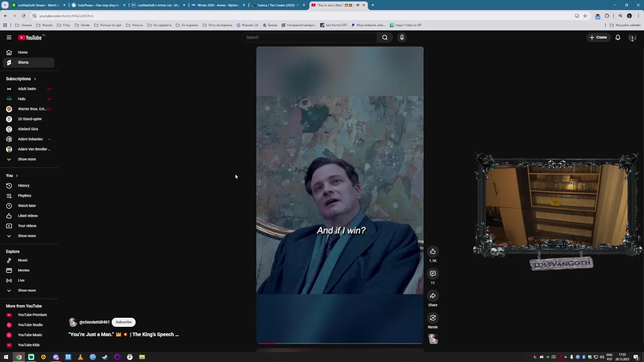Open the notifications bell

click(x=618, y=37)
